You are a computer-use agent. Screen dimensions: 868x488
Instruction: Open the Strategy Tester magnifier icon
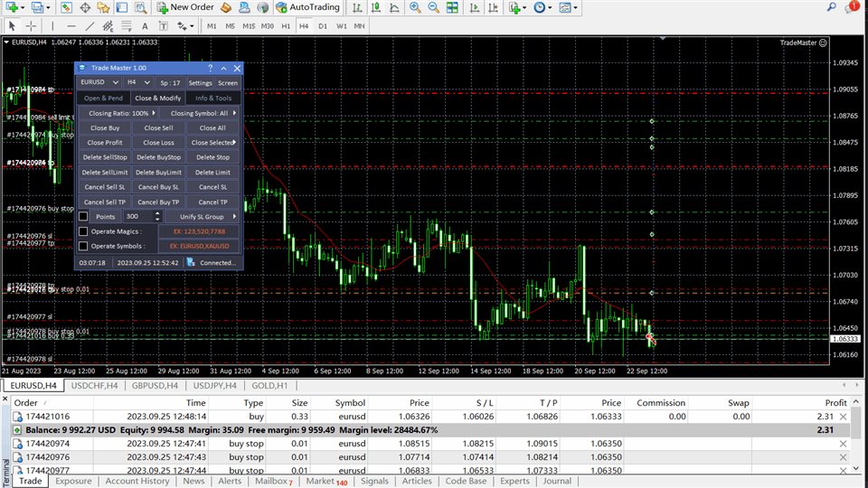coord(141,7)
